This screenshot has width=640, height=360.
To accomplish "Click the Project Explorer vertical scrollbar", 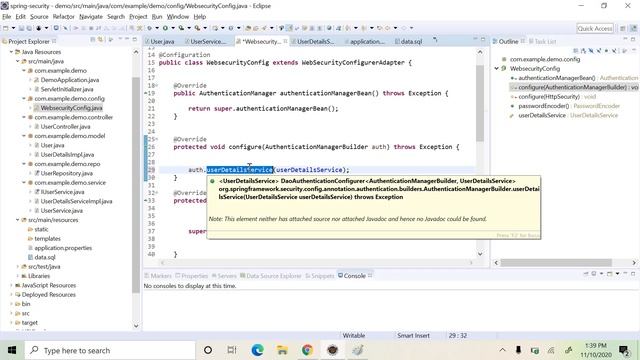I will 136,184.
